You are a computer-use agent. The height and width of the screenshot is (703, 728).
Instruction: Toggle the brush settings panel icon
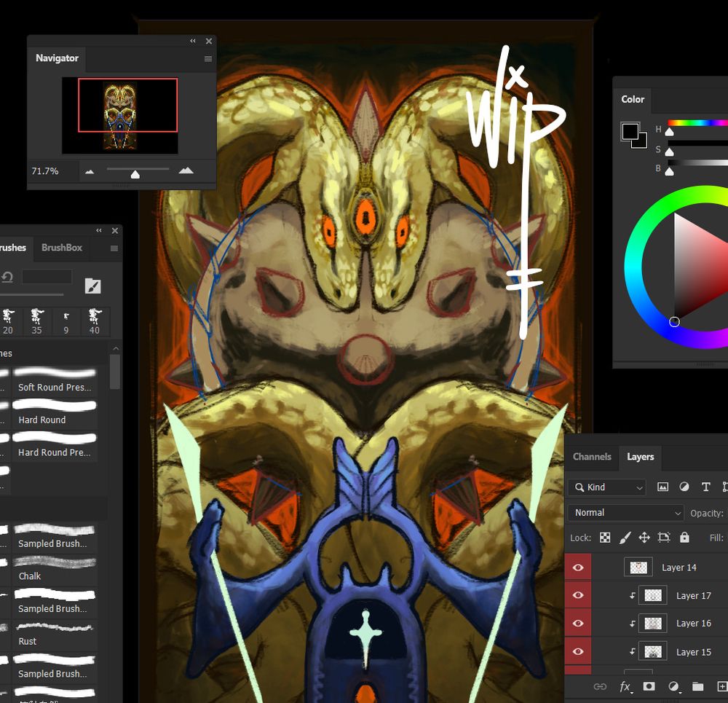(x=93, y=286)
